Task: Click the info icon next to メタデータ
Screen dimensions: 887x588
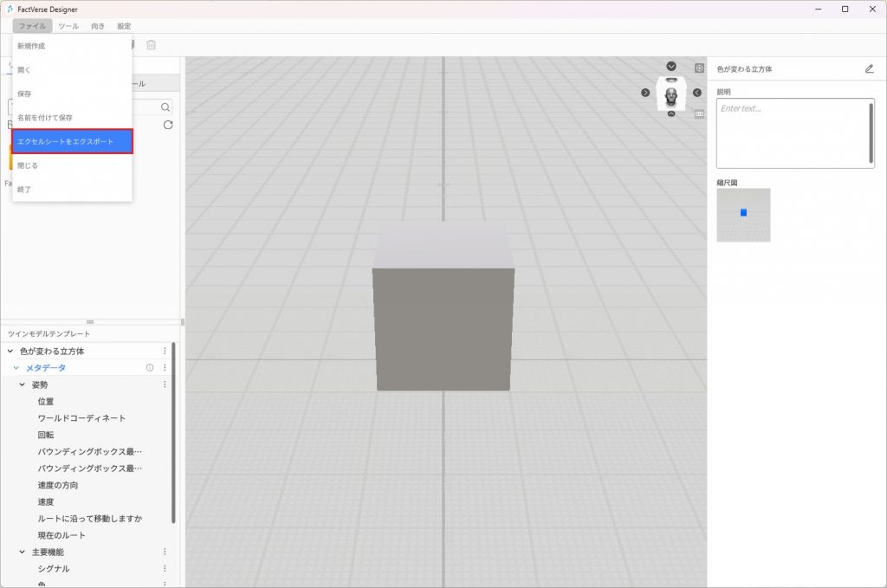Action: pyautogui.click(x=150, y=368)
